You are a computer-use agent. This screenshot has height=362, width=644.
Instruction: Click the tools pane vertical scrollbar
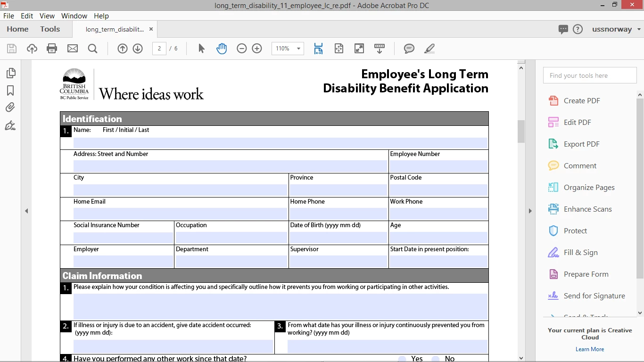[x=640, y=189]
